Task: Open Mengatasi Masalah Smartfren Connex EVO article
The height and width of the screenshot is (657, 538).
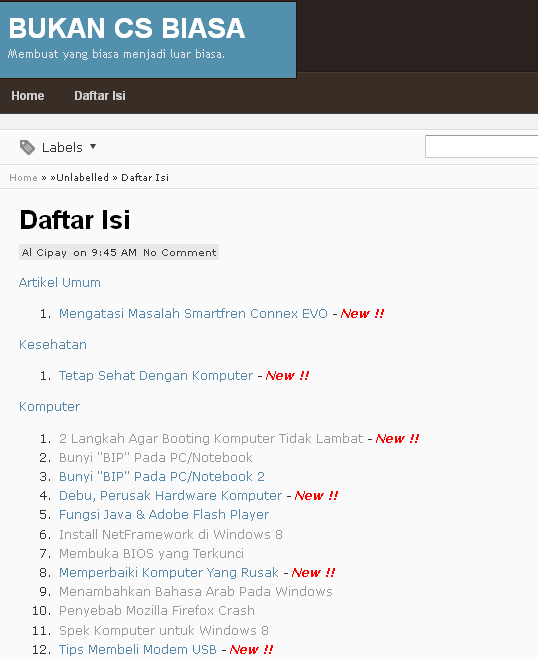Action: (x=193, y=313)
